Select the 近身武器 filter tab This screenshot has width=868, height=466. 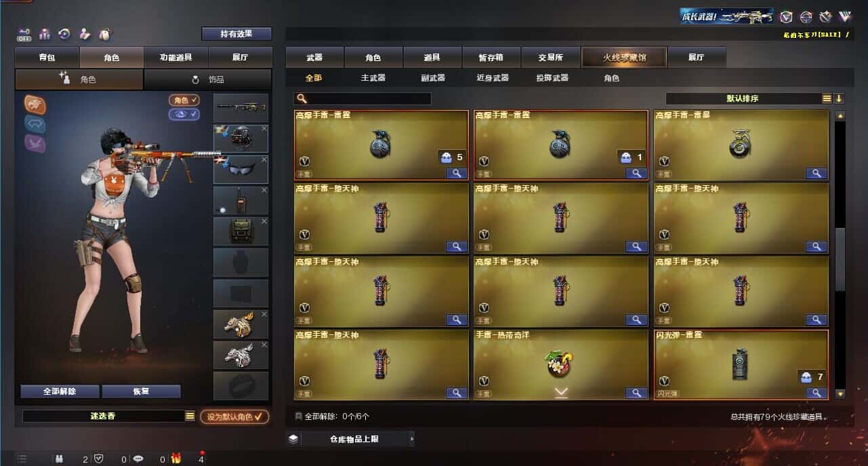tap(493, 78)
